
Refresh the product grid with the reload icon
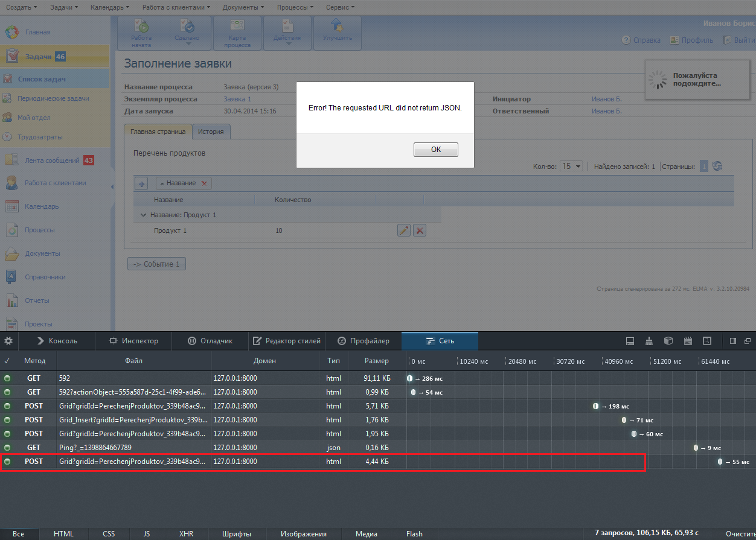point(717,167)
